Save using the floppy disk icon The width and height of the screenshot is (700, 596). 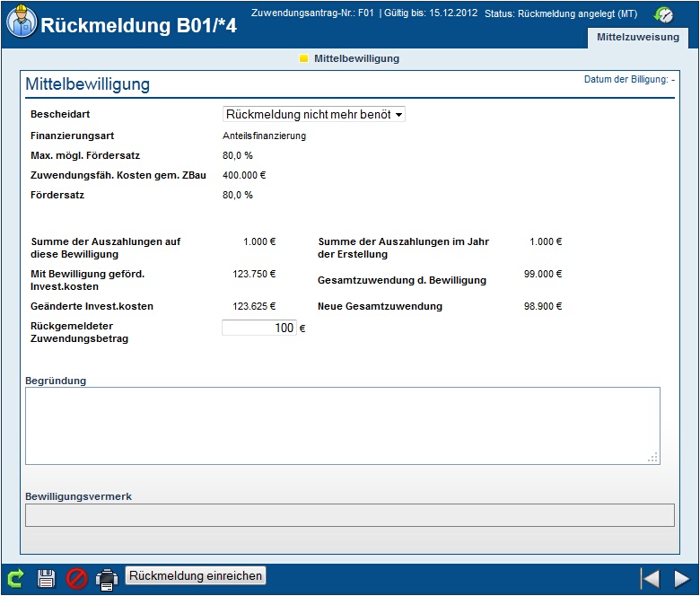(47, 578)
